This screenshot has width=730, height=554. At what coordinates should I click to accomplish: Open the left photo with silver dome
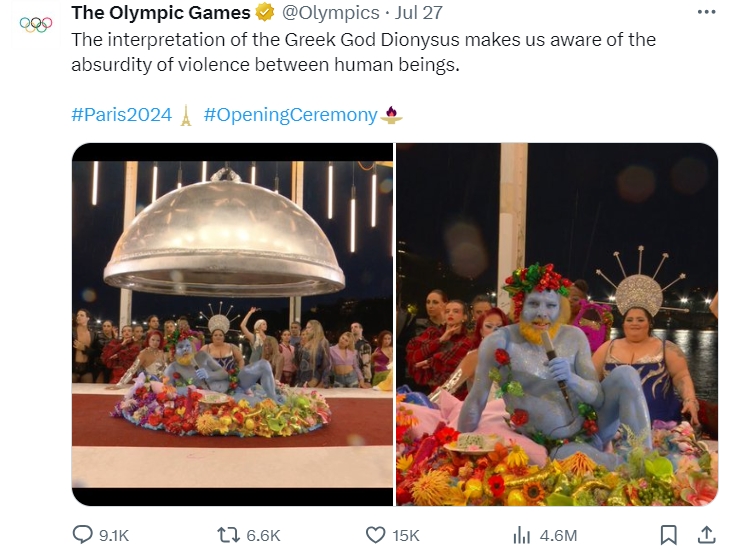pos(232,324)
